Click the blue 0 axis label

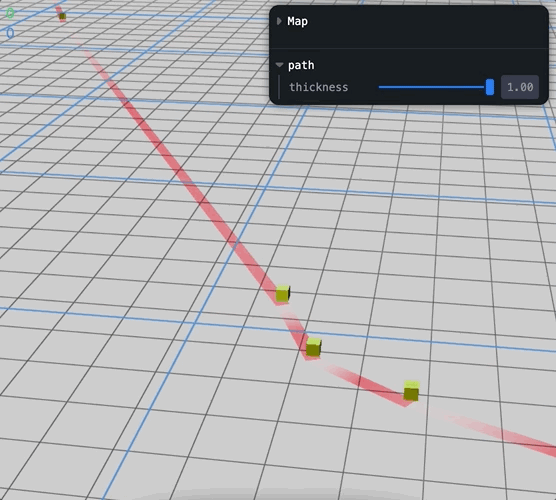10,33
